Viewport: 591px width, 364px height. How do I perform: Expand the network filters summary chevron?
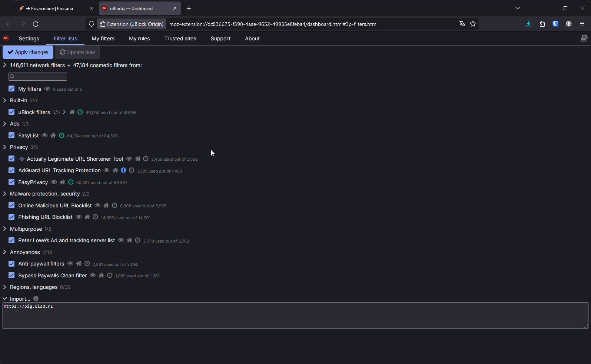pyautogui.click(x=4, y=65)
